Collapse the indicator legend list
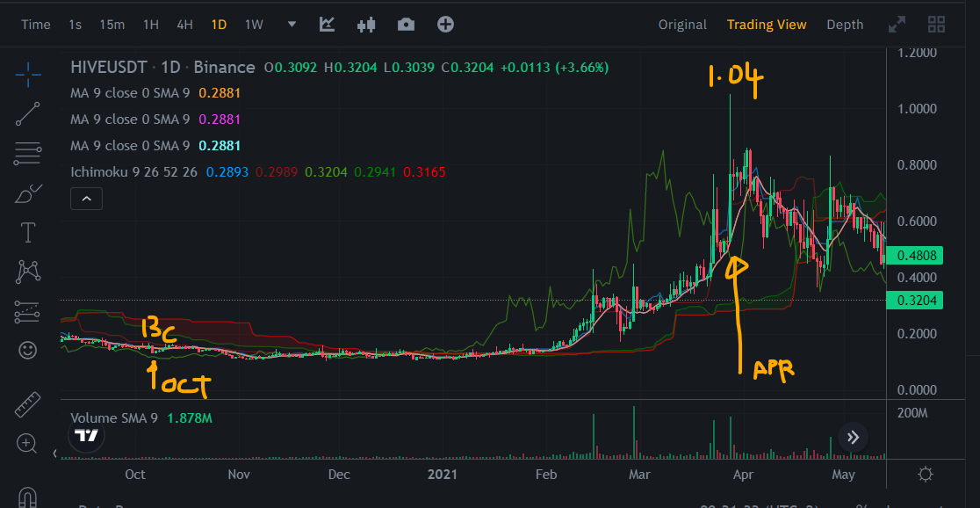This screenshot has width=980, height=508. [x=86, y=199]
